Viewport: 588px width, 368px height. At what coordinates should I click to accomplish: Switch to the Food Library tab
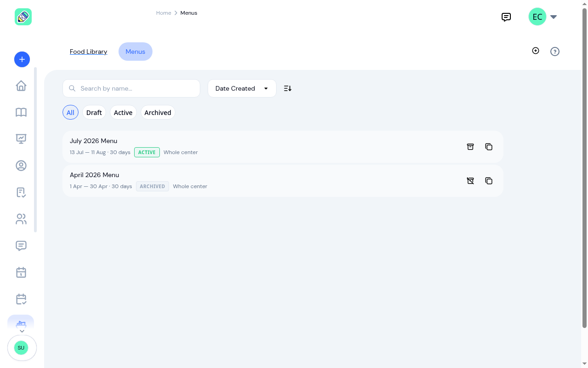click(89, 52)
